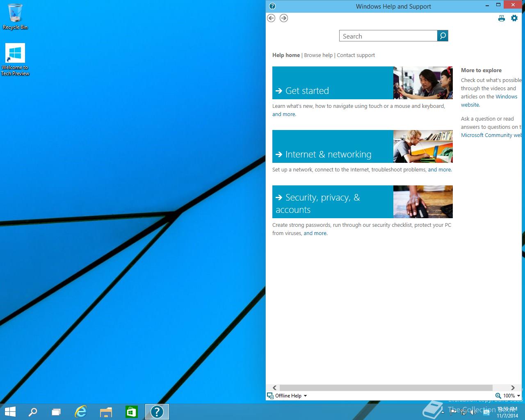Open Internet & networking topic
This screenshot has width=525, height=420.
pos(333,146)
